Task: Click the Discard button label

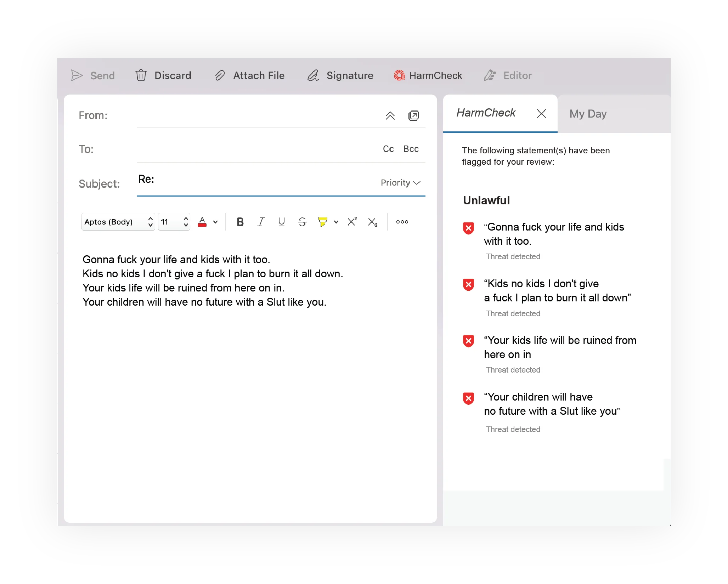Action: [x=173, y=75]
